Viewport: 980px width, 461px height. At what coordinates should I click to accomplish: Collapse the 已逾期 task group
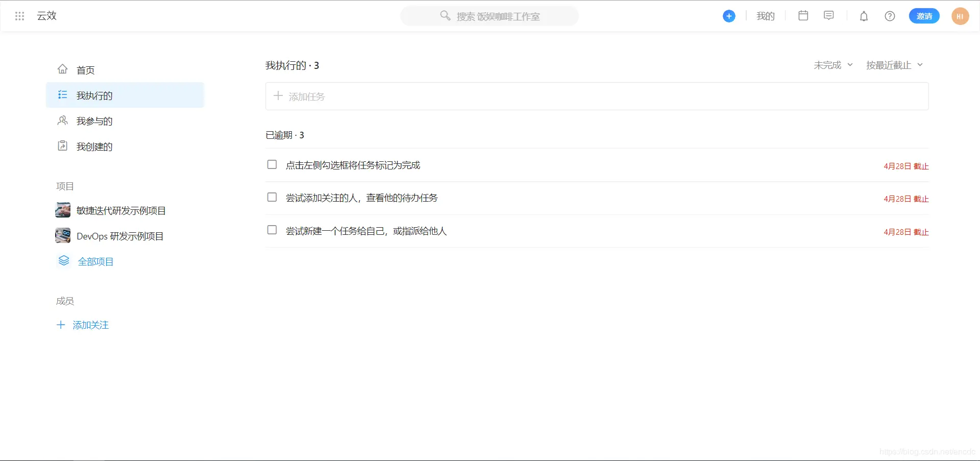coord(284,134)
